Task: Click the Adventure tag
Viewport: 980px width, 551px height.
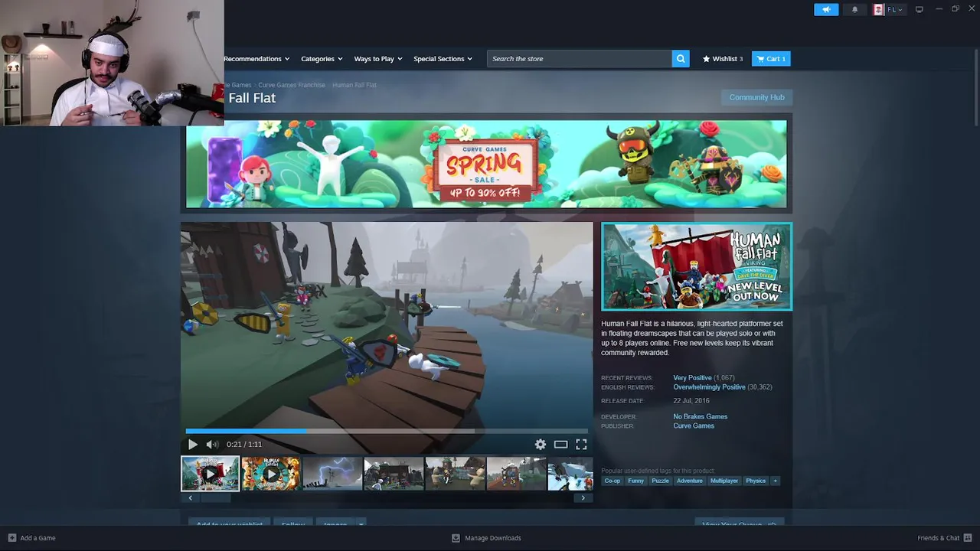Action: [689, 481]
